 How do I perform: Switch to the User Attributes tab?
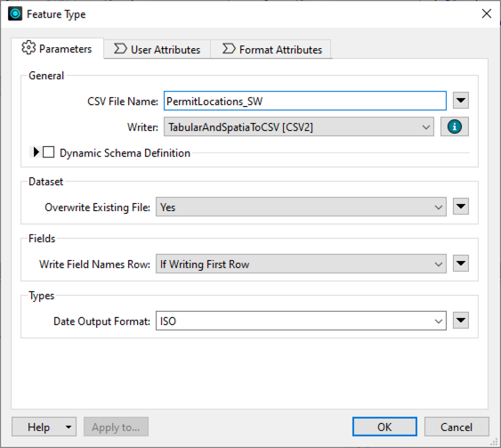(x=158, y=49)
